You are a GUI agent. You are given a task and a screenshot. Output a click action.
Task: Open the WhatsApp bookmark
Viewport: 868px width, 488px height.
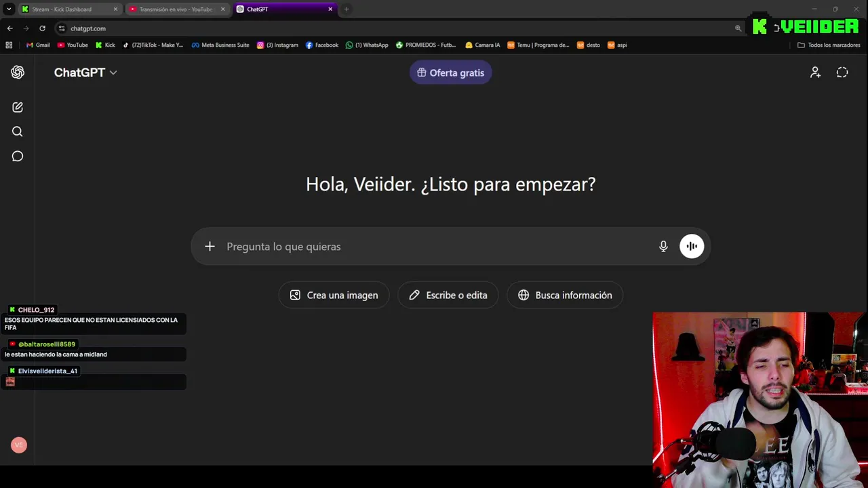point(367,45)
